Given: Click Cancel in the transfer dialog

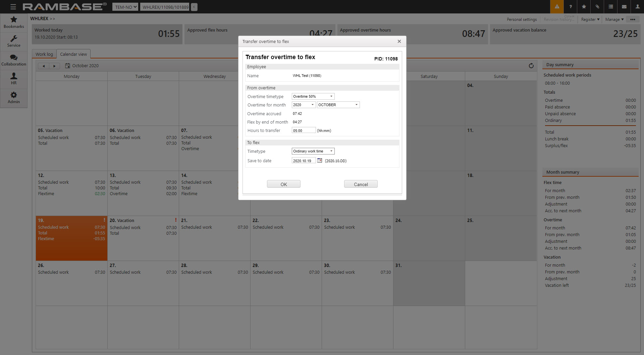Looking at the screenshot, I should tap(361, 184).
